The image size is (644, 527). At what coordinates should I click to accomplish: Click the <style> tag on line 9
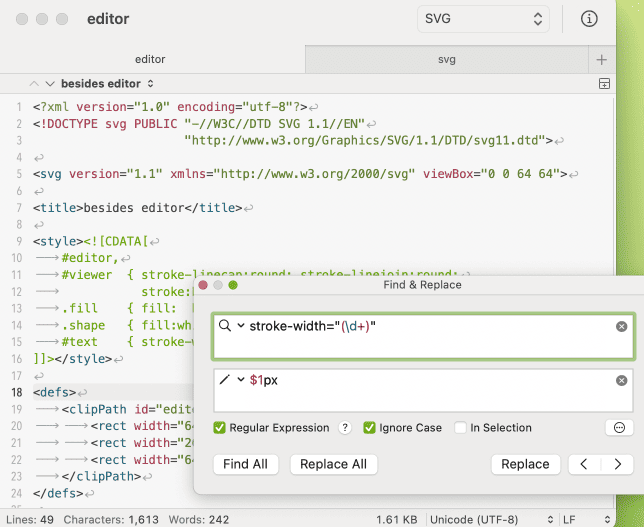58,241
